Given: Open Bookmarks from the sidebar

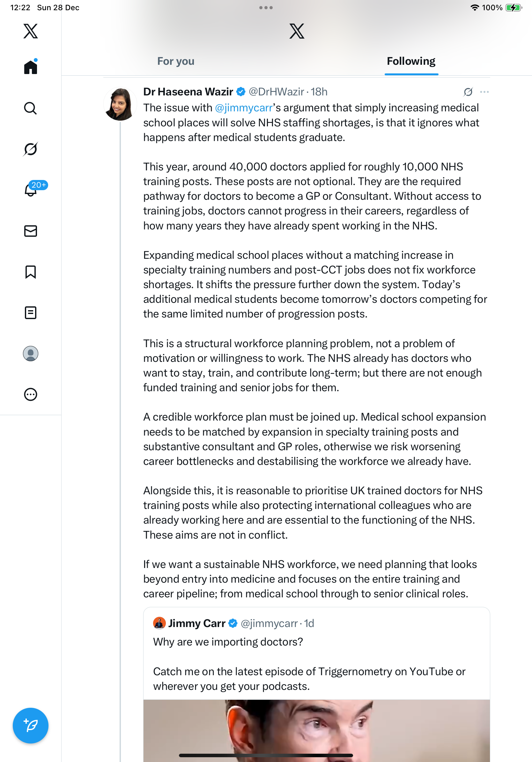Looking at the screenshot, I should pyautogui.click(x=31, y=272).
